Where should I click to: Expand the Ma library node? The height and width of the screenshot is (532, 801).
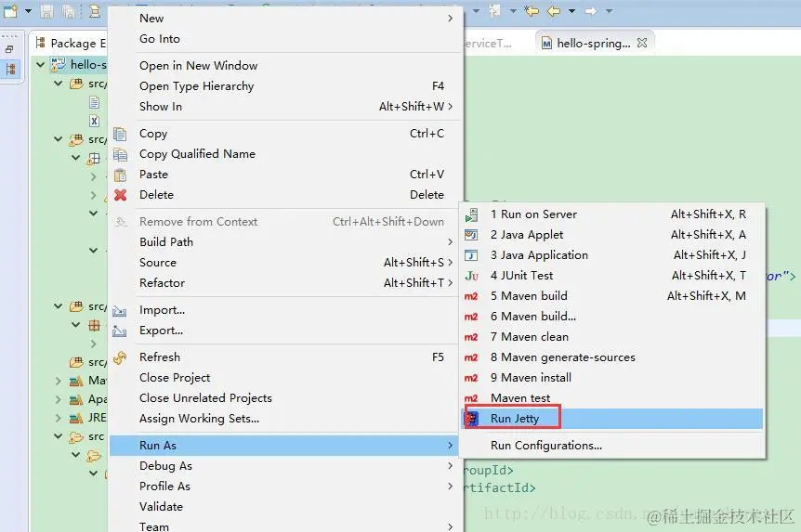(59, 381)
